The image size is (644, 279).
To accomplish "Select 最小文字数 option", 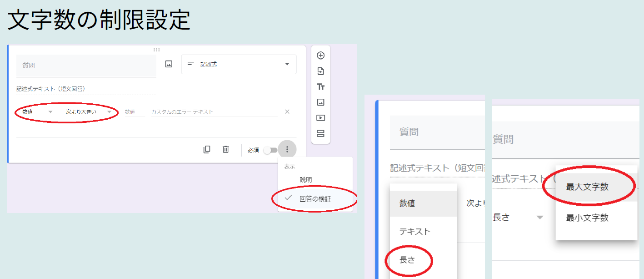I will (596, 218).
